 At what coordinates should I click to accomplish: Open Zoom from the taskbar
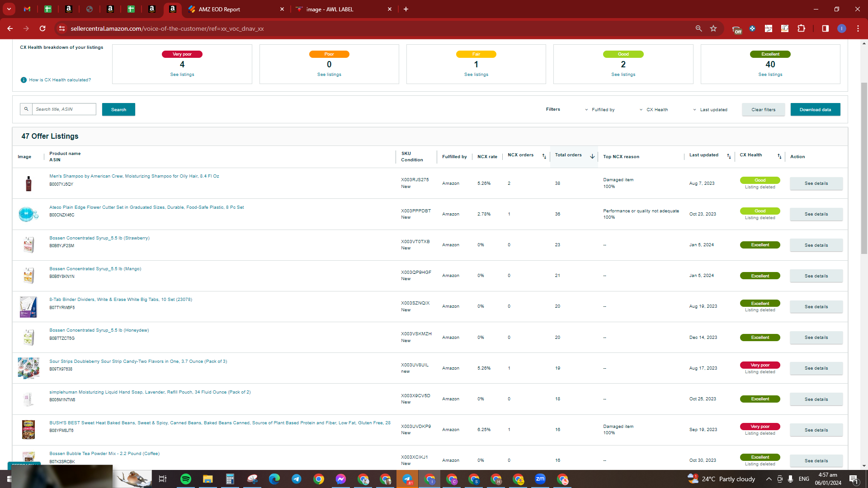pos(540,479)
